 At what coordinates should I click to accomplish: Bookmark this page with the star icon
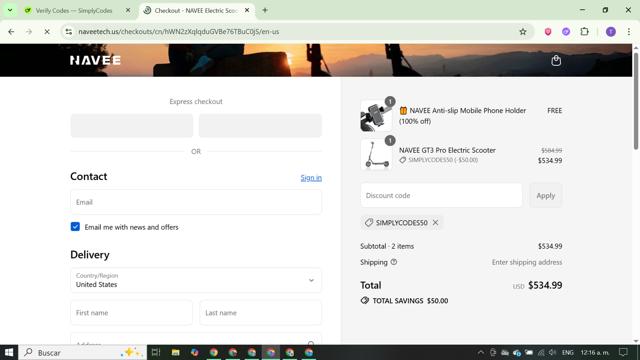pos(522,31)
